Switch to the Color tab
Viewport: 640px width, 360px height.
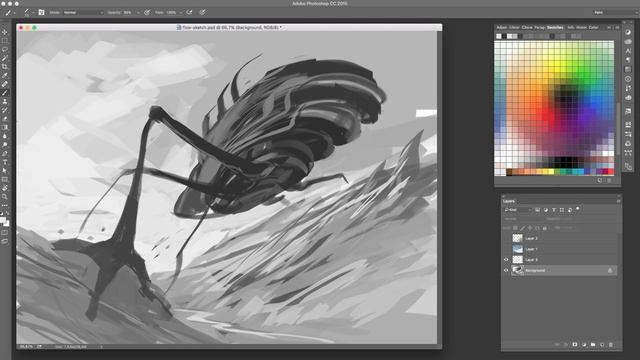[x=593, y=27]
